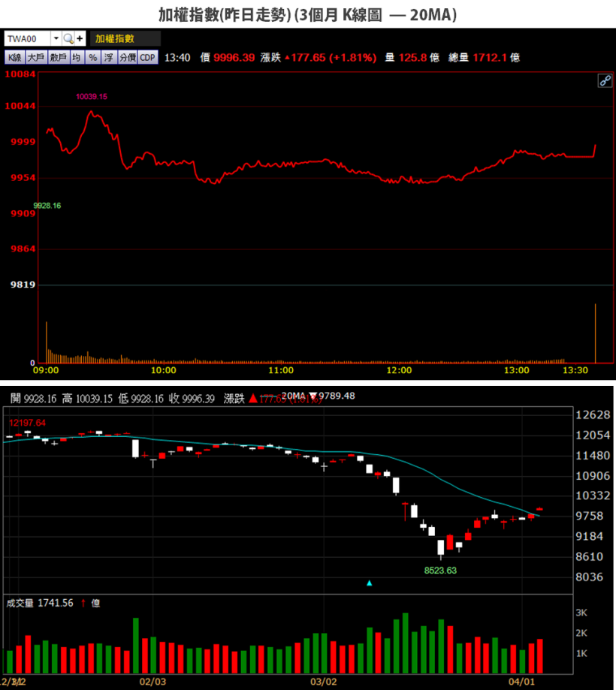
Task: Click the 8523.63 low label on K-line chart
Action: coord(440,571)
